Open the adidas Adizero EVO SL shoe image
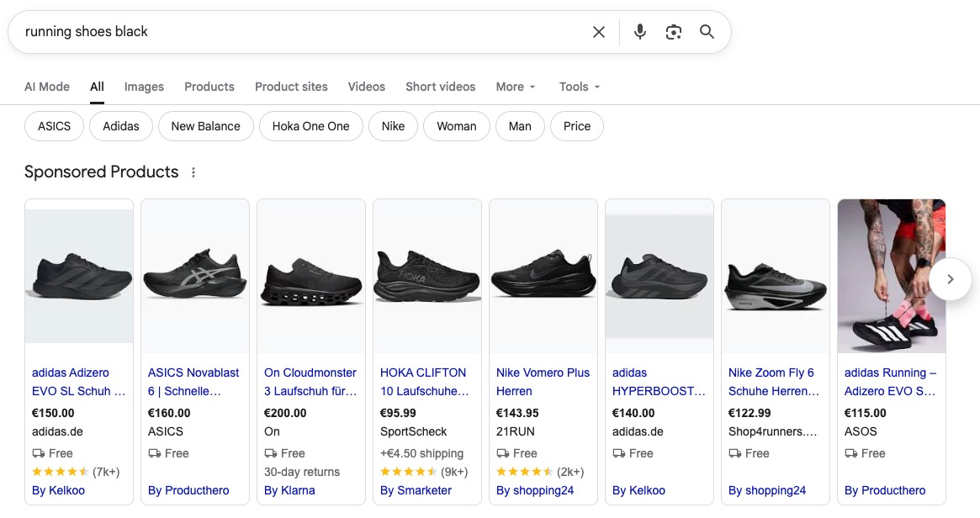980x518 pixels. (79, 276)
